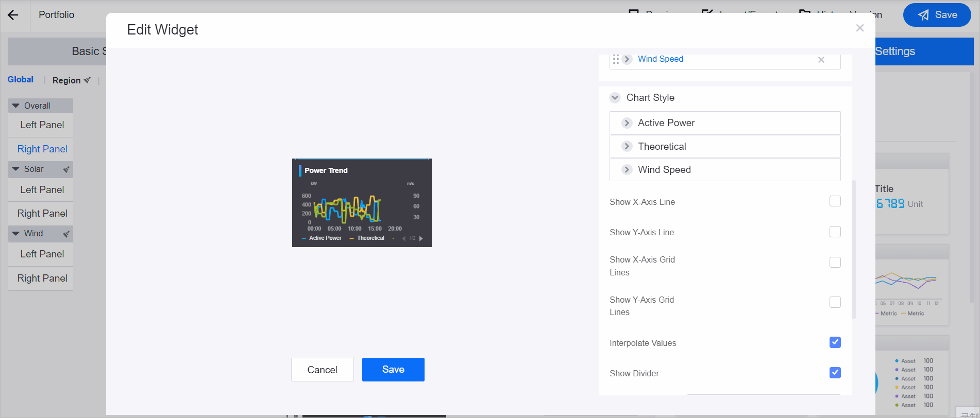This screenshot has width=980, height=418.
Task: Close the Edit Widget dialog
Action: (x=859, y=28)
